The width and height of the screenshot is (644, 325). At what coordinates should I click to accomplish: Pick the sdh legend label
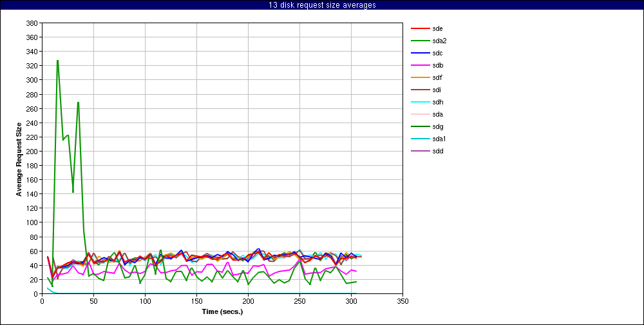(437, 103)
